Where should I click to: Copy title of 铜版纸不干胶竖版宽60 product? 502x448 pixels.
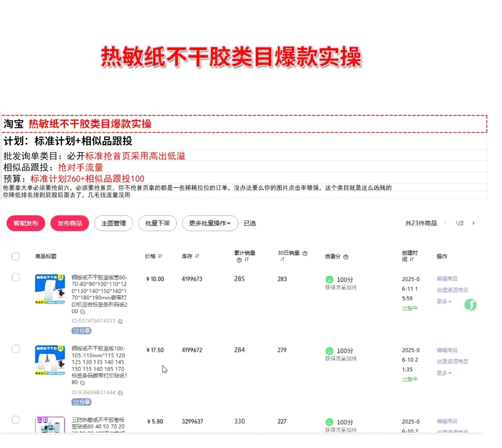(82, 312)
